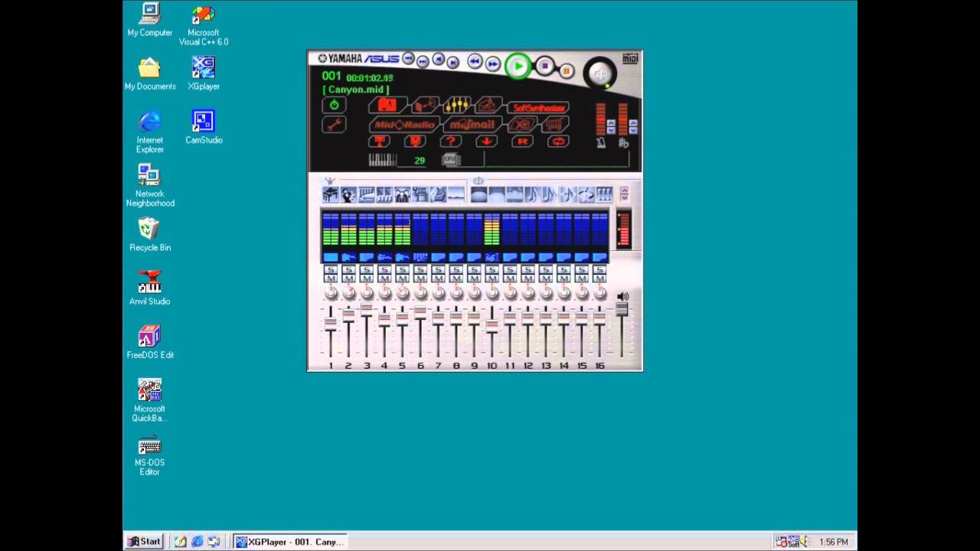Increase tempo with the up arrow beside the metronome meter
Viewport: 980px width, 551px height.
611,123
